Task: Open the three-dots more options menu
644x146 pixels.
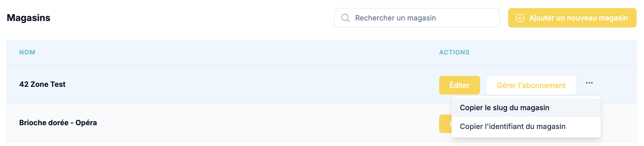Action: [x=589, y=83]
